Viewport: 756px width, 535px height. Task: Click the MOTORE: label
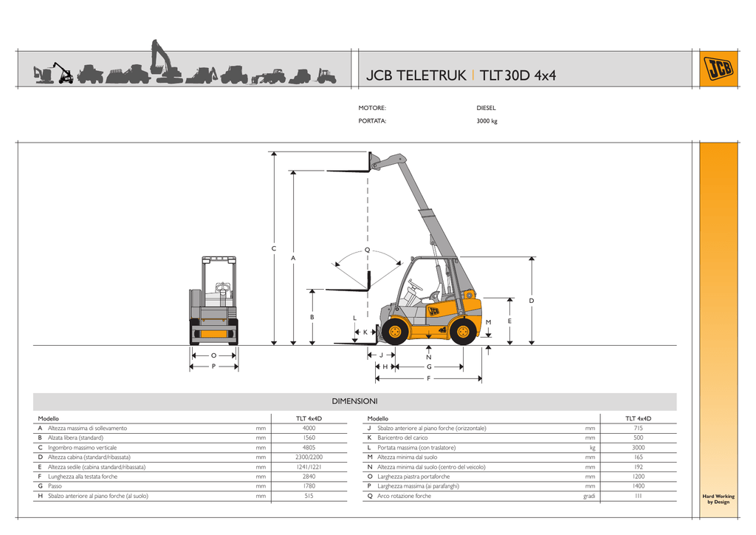(372, 108)
